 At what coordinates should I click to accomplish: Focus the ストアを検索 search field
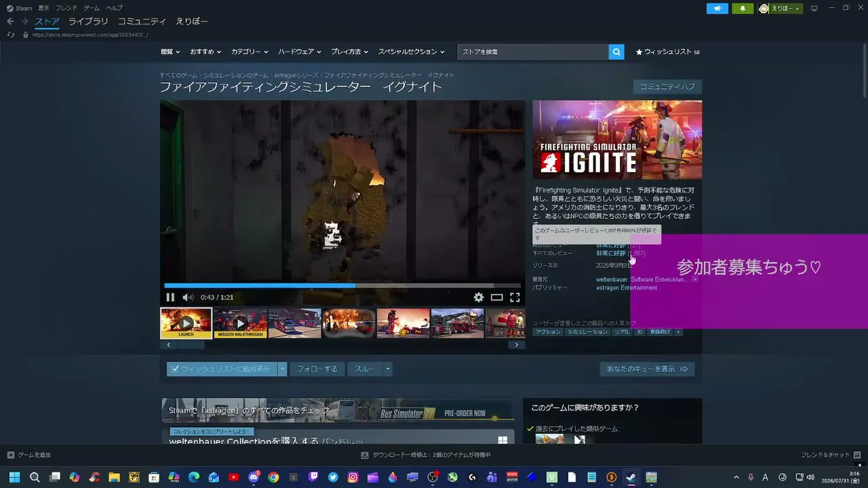pos(533,52)
